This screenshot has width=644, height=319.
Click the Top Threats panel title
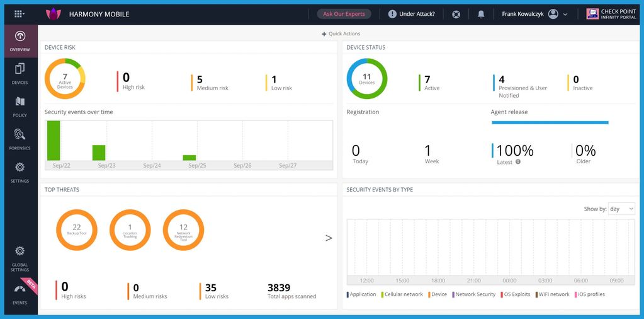[x=62, y=190]
